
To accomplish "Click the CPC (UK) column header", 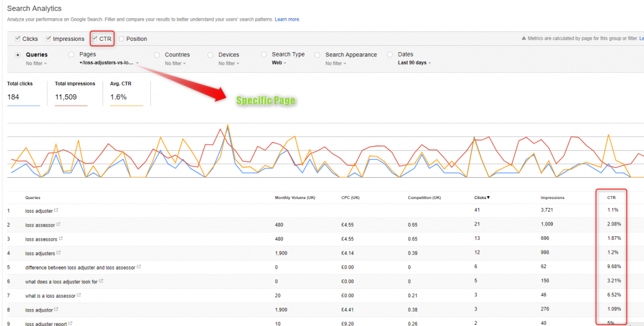I will tap(350, 198).
